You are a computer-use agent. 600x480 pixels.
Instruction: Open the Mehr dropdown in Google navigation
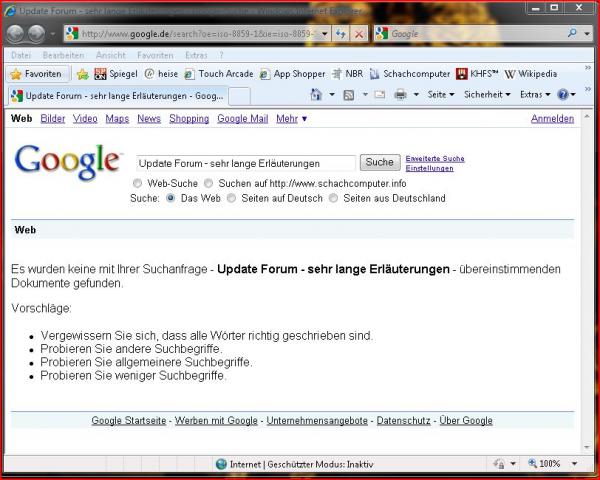click(x=291, y=119)
